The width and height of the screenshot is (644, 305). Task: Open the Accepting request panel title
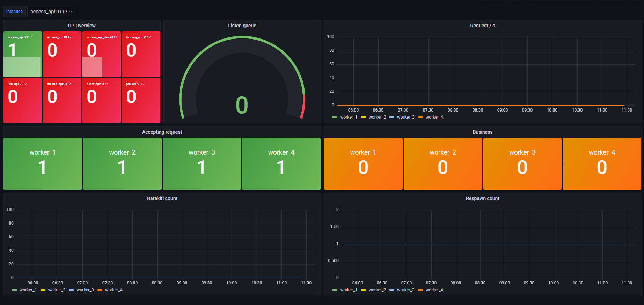162,132
